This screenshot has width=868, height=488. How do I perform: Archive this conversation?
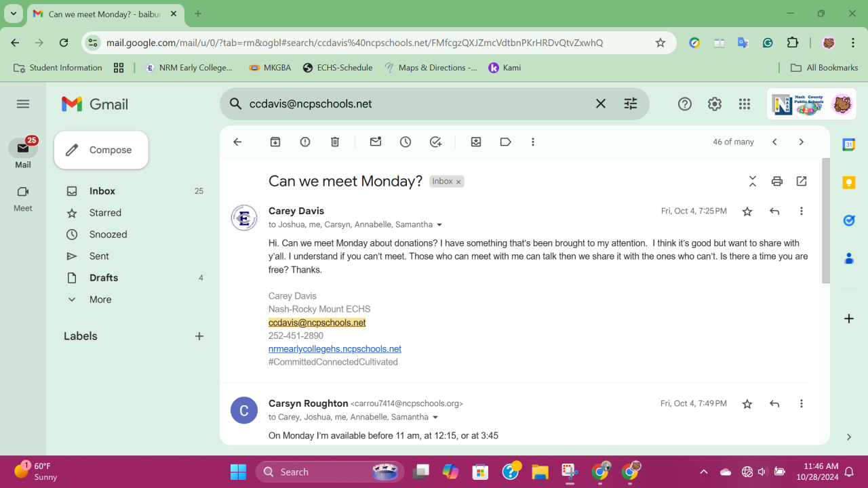275,142
